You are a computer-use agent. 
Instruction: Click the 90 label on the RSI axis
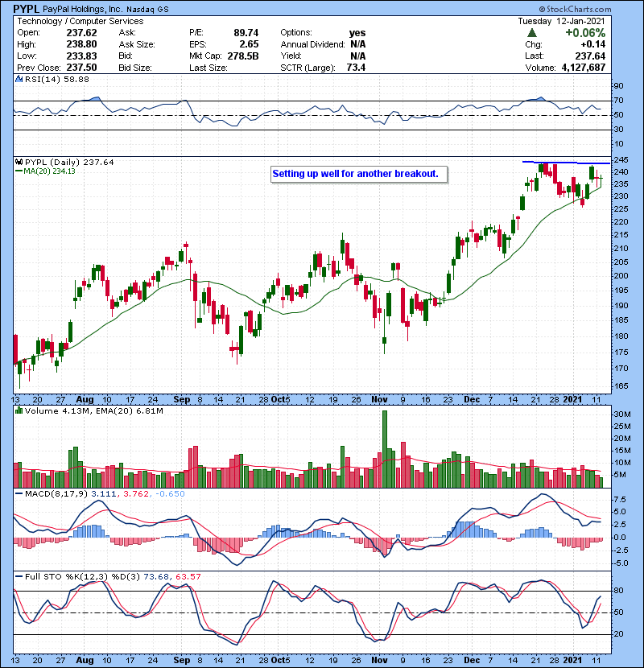(x=618, y=86)
